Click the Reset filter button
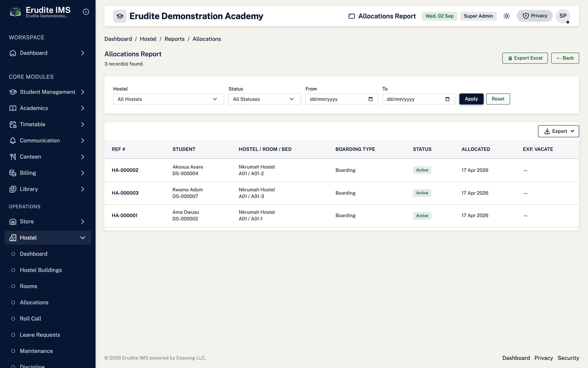This screenshot has width=588, height=368. click(x=498, y=99)
